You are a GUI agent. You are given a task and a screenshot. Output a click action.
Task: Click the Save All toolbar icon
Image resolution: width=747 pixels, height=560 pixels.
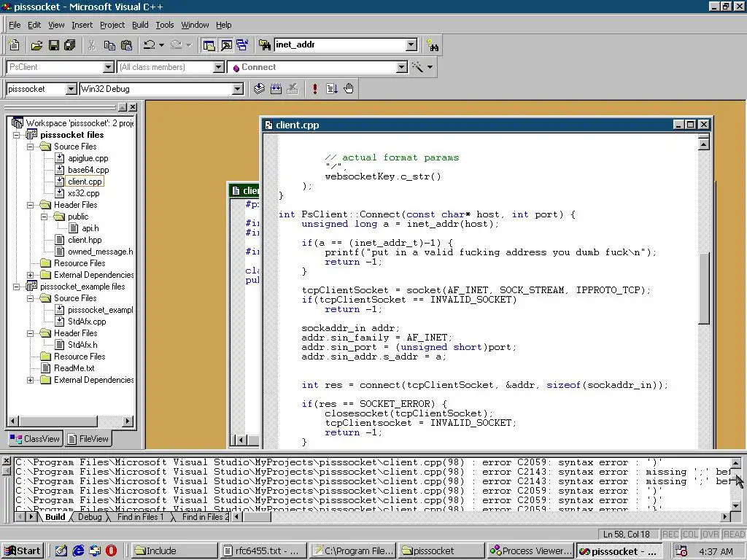coord(70,45)
